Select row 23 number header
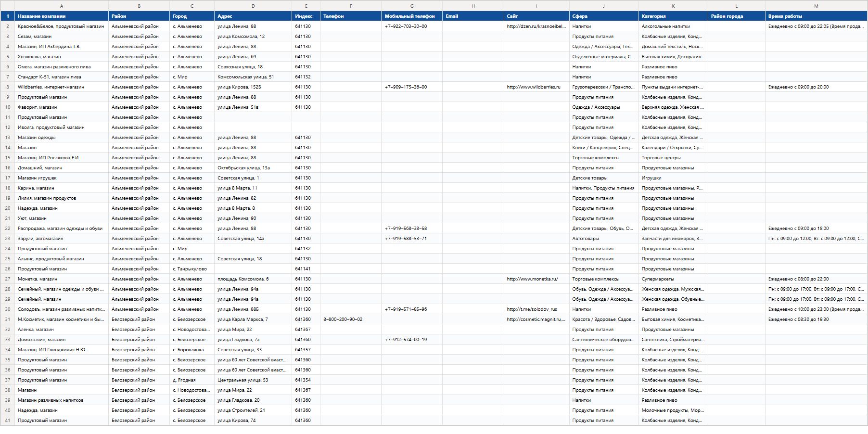Screen dimensions: 868x434 click(7, 239)
